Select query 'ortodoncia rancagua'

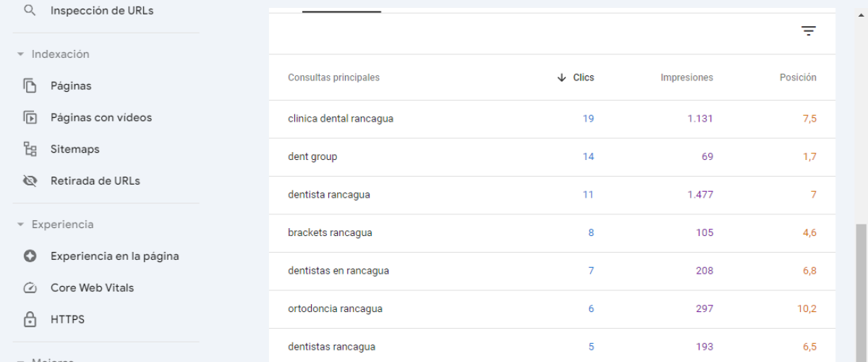pyautogui.click(x=335, y=308)
